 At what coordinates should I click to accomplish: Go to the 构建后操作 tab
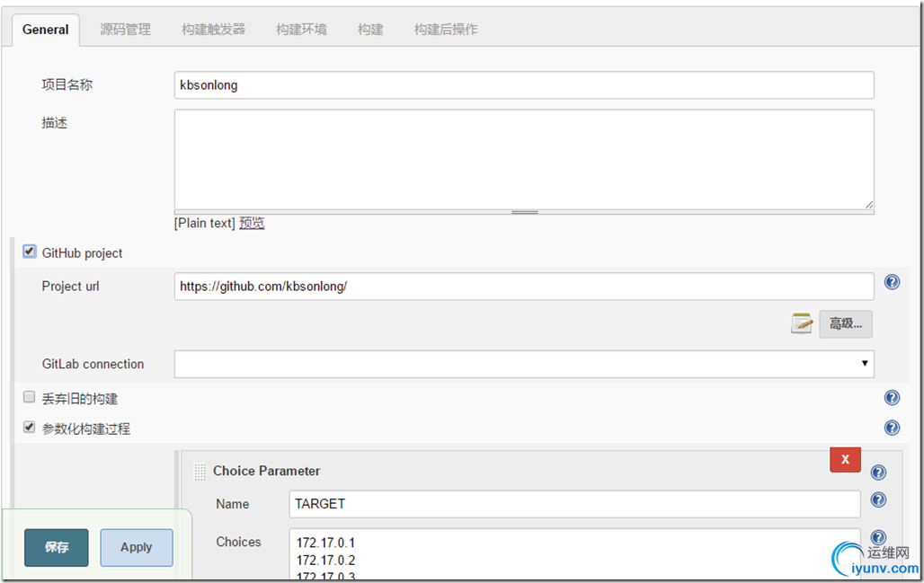tap(446, 30)
